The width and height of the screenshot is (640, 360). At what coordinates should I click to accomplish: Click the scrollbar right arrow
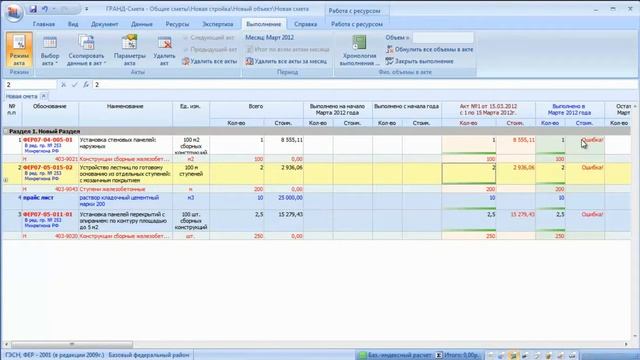click(626, 344)
